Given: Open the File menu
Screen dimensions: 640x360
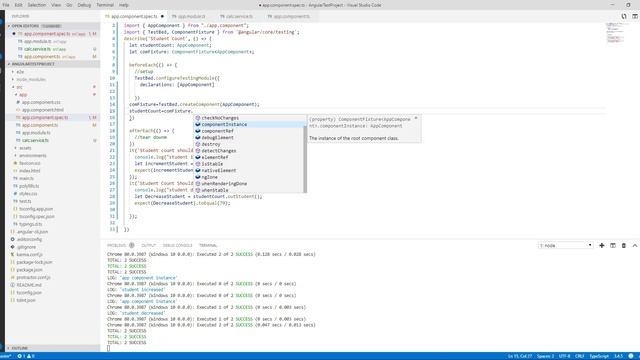Looking at the screenshot, I should 6,5.
